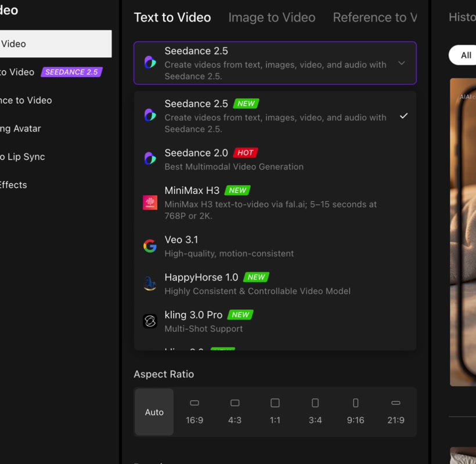476x464 pixels.
Task: Open history video thumbnail on right
Action: click(463, 232)
